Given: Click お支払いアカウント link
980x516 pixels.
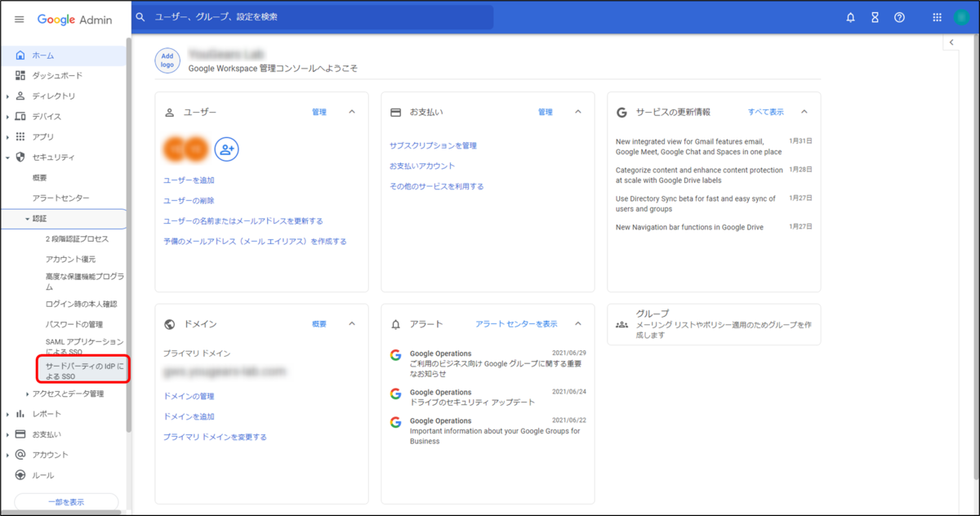Looking at the screenshot, I should [422, 166].
